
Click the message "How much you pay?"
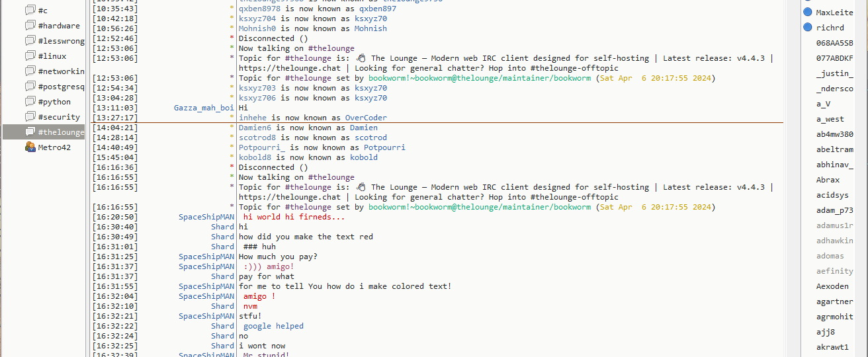pos(278,257)
